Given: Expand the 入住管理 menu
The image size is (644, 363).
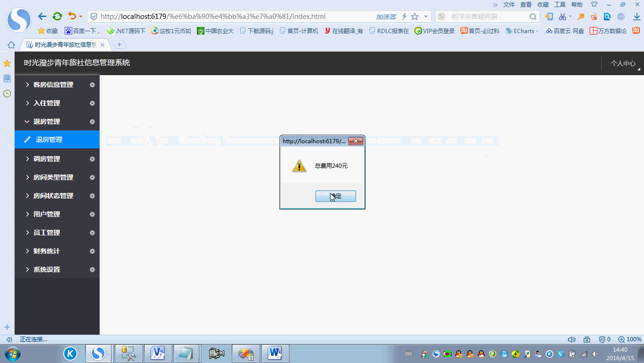Looking at the screenshot, I should point(57,103).
